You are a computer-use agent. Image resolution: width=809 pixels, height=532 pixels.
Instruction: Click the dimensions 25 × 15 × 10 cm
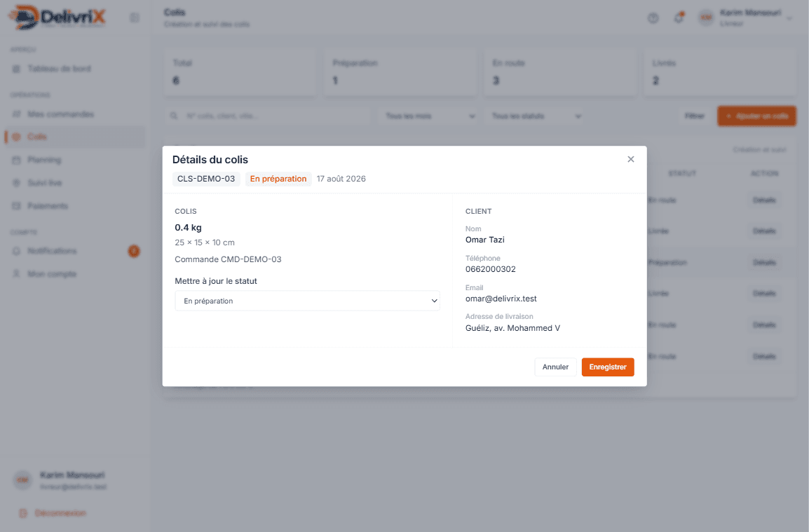[205, 242]
